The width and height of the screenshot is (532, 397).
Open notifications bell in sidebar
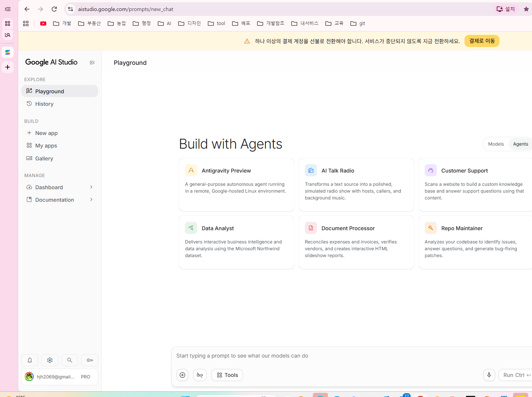(x=30, y=360)
